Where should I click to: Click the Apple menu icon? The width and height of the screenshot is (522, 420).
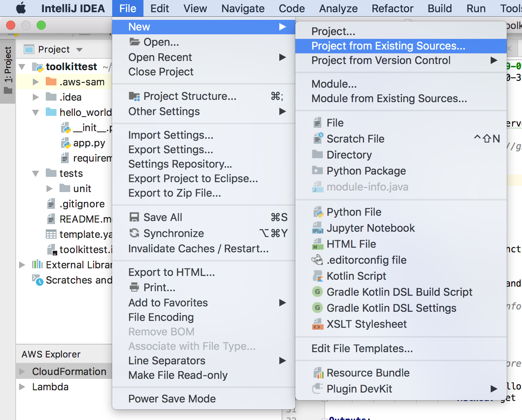point(21,8)
